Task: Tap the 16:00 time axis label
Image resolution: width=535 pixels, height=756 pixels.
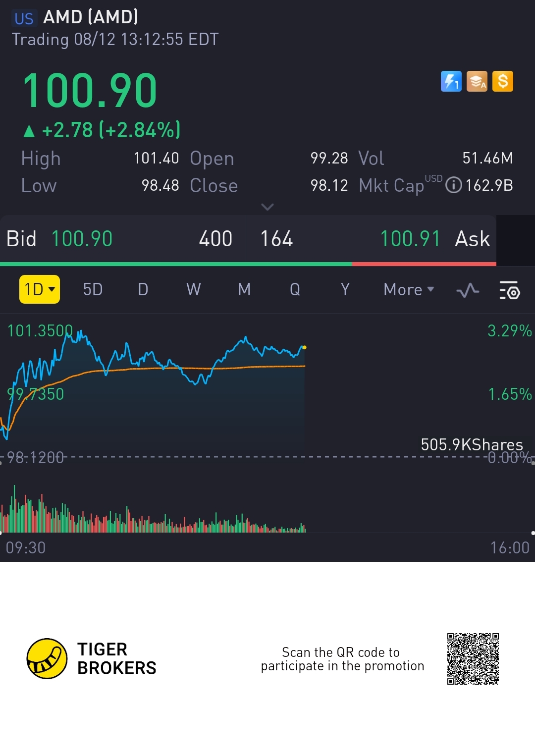Action: [x=510, y=547]
